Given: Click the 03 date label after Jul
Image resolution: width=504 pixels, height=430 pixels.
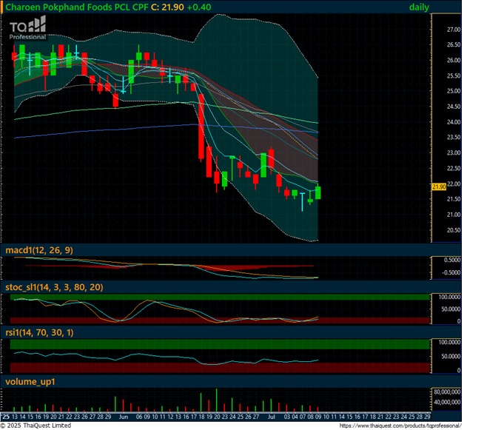Looking at the screenshot, I should (287, 417).
